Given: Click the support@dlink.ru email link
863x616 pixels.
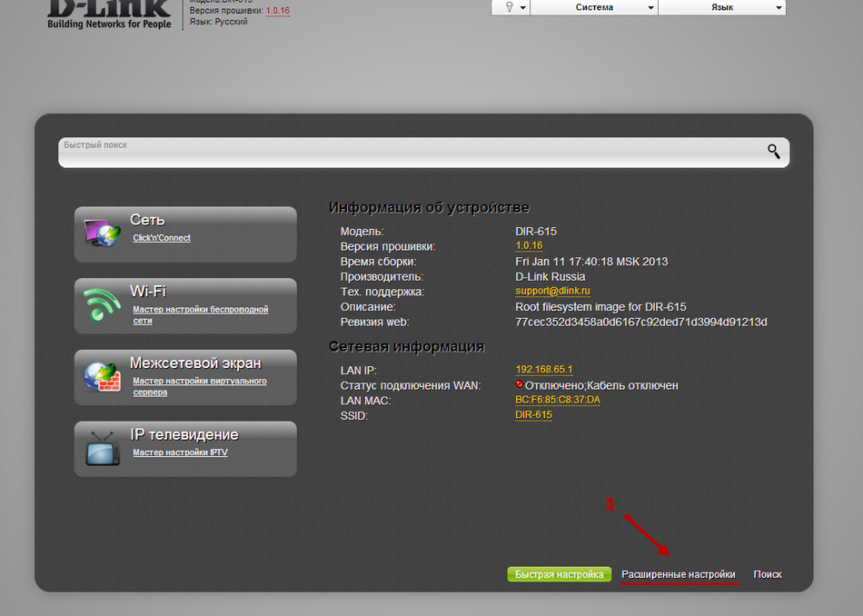Looking at the screenshot, I should pos(552,292).
